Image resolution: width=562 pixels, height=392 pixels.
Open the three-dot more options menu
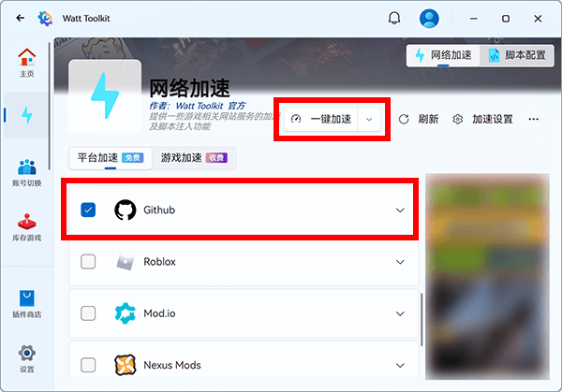click(x=533, y=119)
